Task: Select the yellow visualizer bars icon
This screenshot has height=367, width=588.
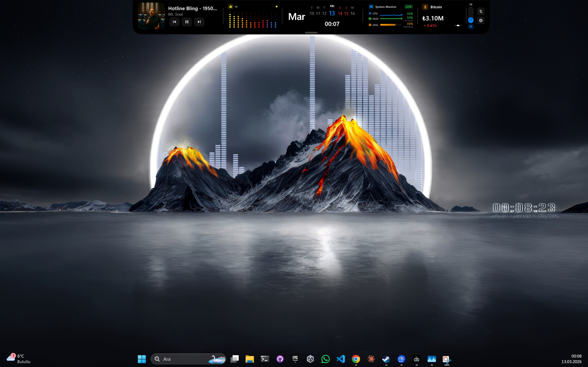Action: [x=231, y=6]
